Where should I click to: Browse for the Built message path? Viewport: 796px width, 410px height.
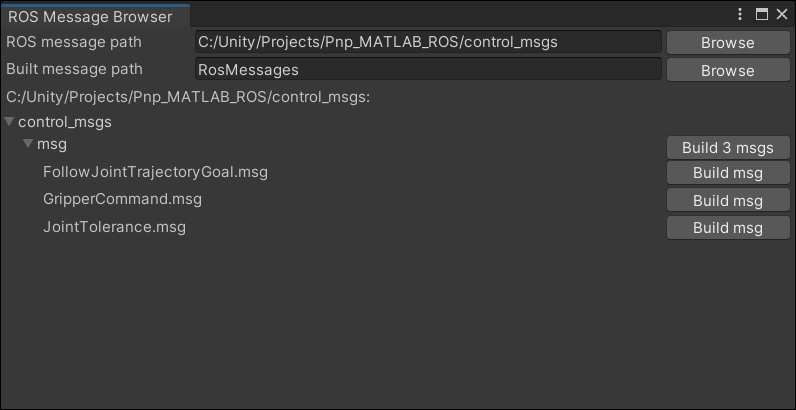[727, 70]
